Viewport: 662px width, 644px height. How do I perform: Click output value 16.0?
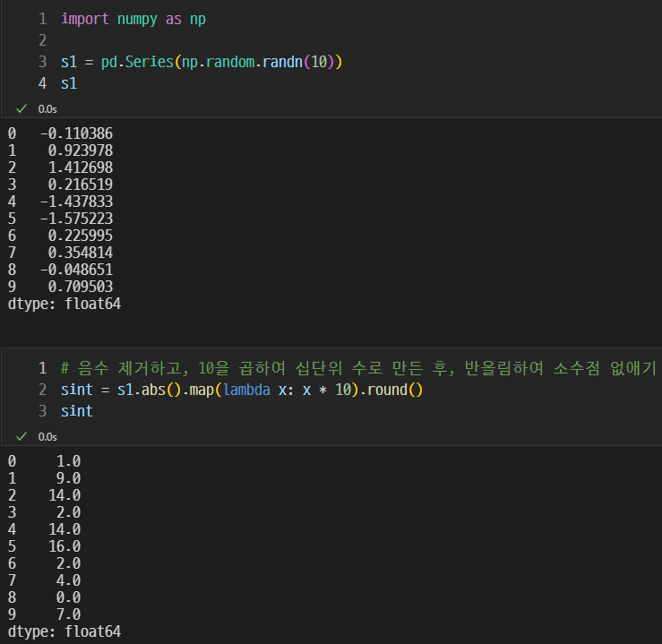click(64, 546)
